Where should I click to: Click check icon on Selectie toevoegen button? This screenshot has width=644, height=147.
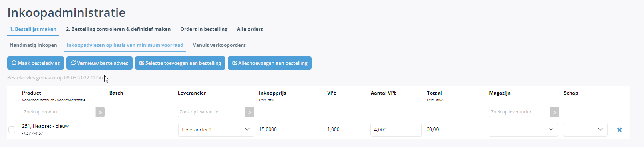(x=141, y=63)
